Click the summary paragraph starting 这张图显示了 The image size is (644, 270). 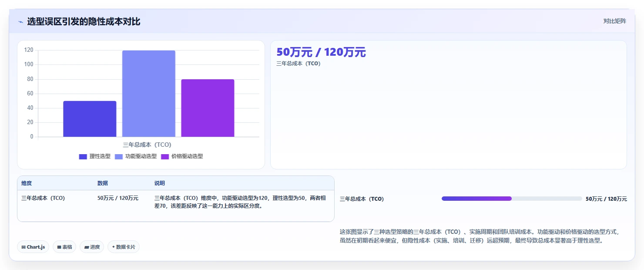pos(479,236)
